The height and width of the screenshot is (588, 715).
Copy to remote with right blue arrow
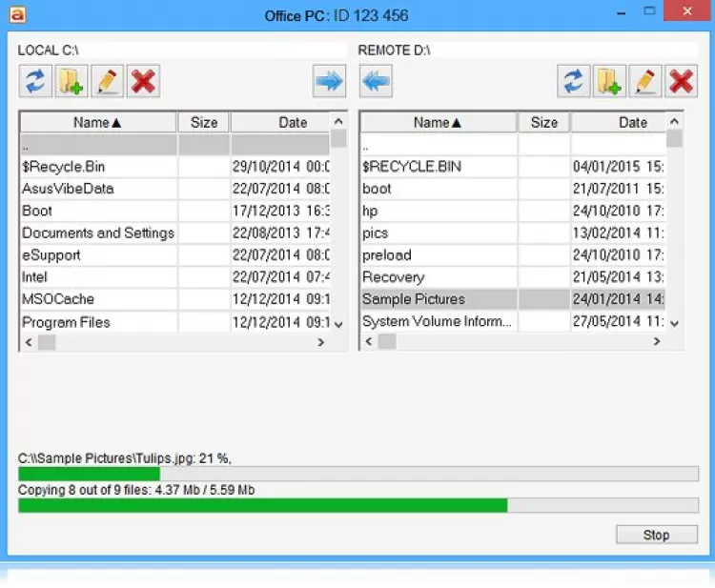point(329,81)
